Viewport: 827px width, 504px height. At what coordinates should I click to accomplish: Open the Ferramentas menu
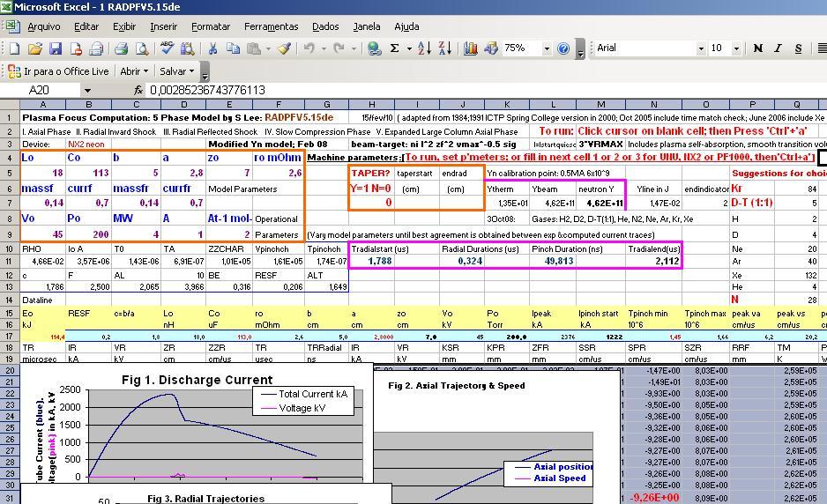coord(271,26)
